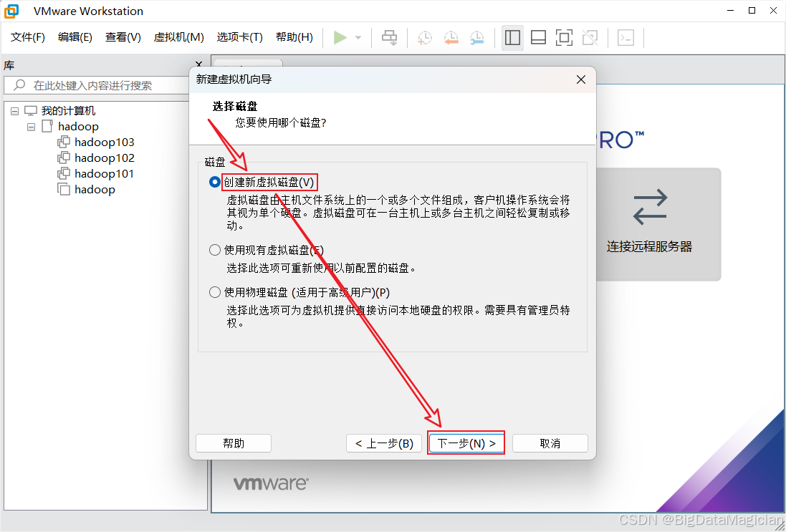The image size is (786, 532).
Task: Click the Revert to Snapshot icon
Action: (451, 37)
